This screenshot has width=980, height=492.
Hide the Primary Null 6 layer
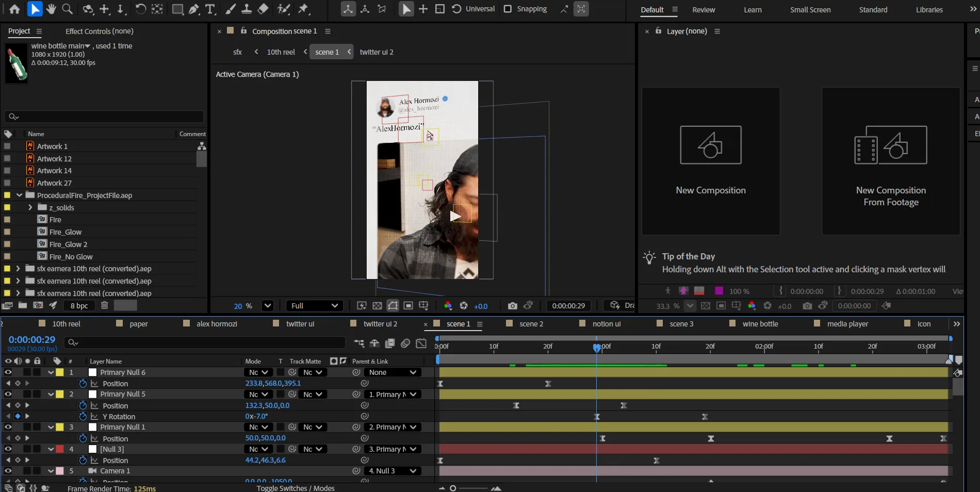8,372
